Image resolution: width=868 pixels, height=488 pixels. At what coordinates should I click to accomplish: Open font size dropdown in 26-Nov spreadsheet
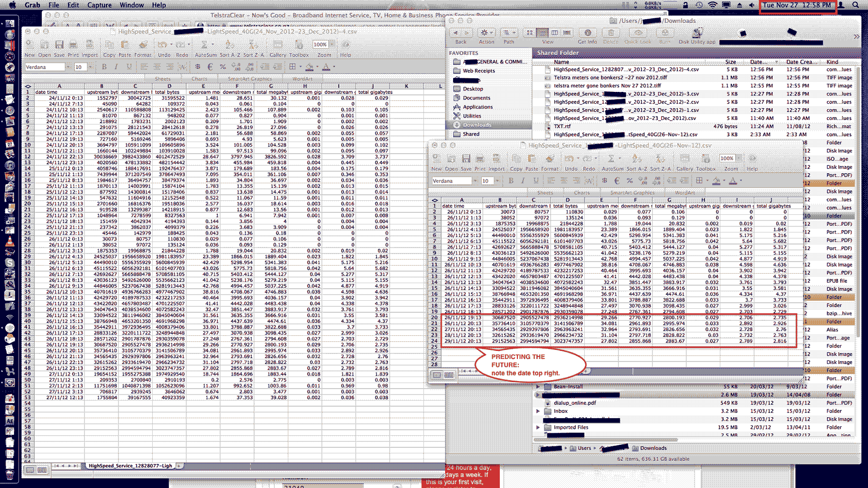click(497, 181)
